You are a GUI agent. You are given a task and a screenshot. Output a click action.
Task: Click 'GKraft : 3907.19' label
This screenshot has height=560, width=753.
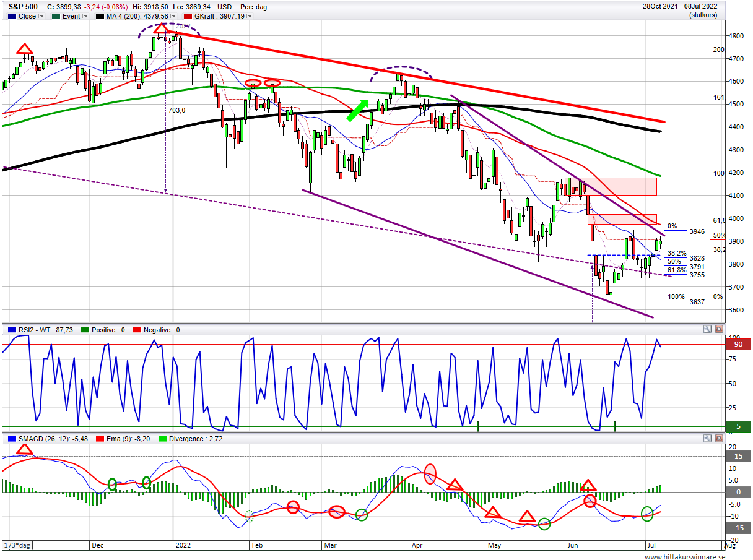point(219,17)
